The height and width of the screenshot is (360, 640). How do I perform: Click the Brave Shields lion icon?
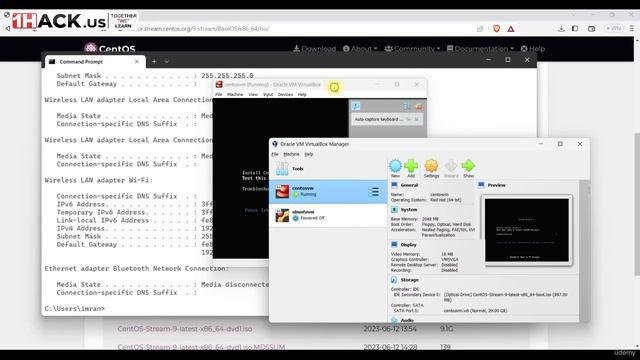[x=496, y=29]
